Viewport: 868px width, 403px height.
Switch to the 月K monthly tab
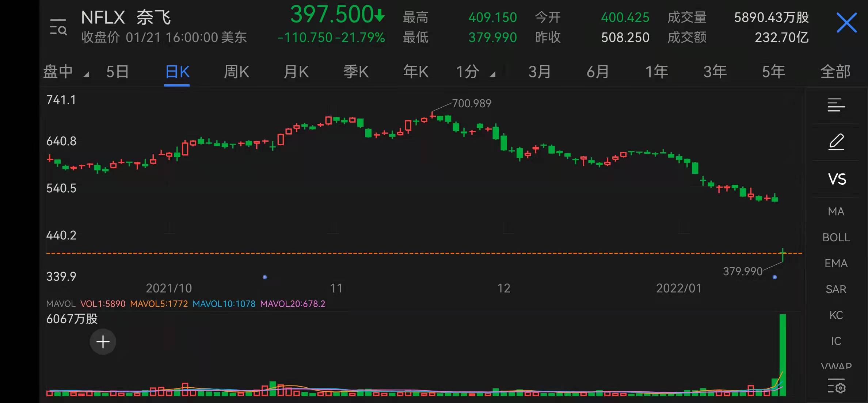296,72
